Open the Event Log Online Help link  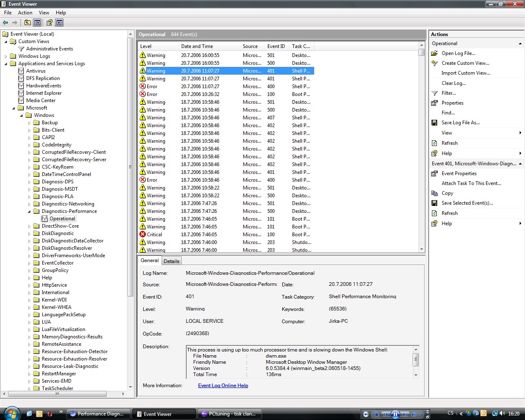223,386
